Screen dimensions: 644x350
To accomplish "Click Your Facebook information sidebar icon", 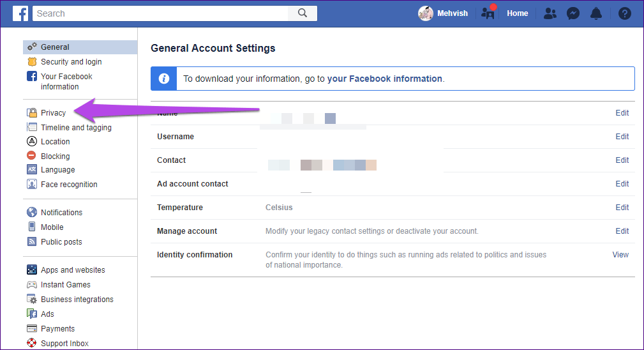I will point(32,76).
